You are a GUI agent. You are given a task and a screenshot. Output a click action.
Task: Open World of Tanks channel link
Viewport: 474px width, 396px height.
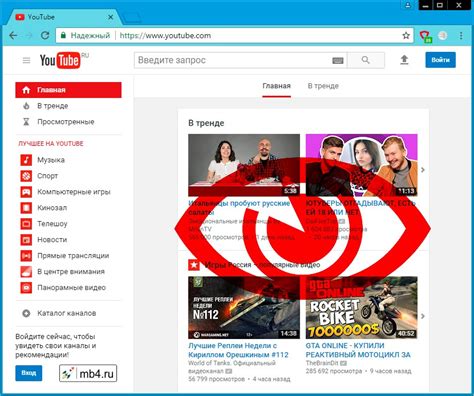point(232,367)
